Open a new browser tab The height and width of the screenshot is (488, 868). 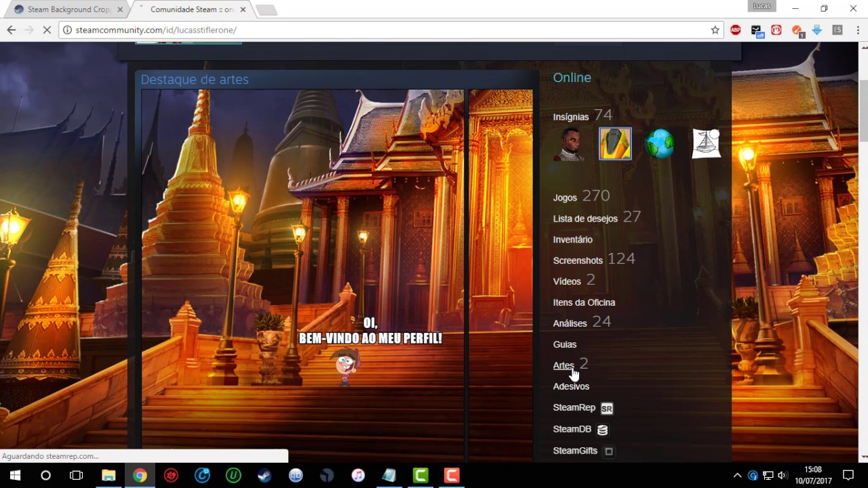coord(267,10)
